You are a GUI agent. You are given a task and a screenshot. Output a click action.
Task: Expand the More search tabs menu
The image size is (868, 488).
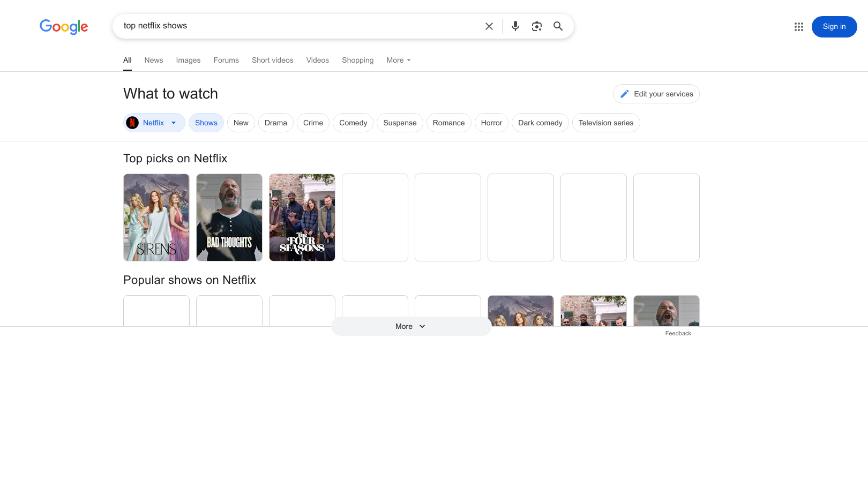point(399,60)
